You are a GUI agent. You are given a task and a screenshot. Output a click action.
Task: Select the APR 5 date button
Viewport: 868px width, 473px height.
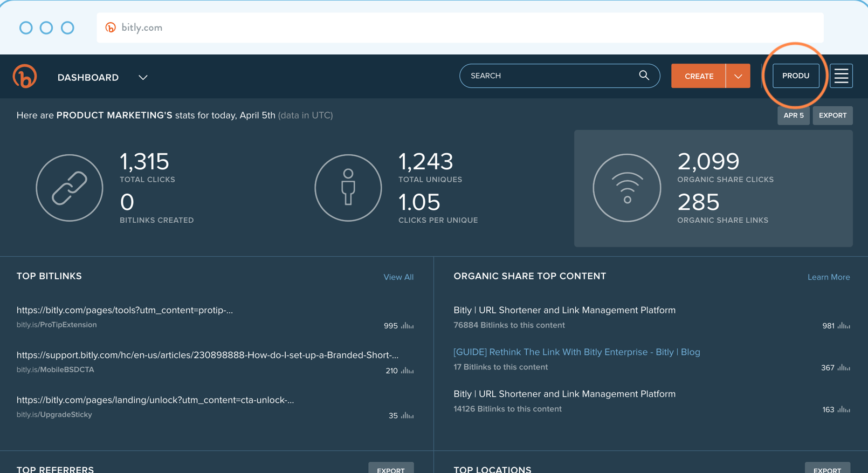click(793, 115)
